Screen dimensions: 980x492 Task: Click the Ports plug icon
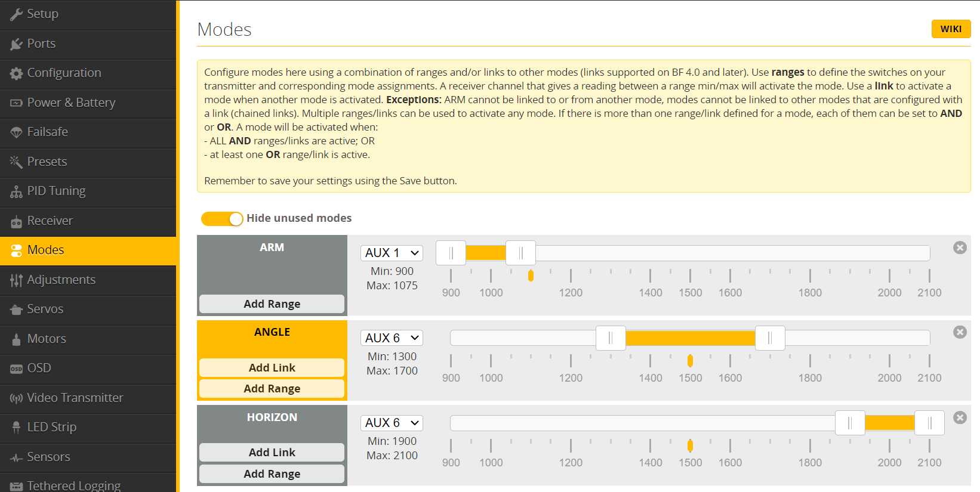pos(16,44)
